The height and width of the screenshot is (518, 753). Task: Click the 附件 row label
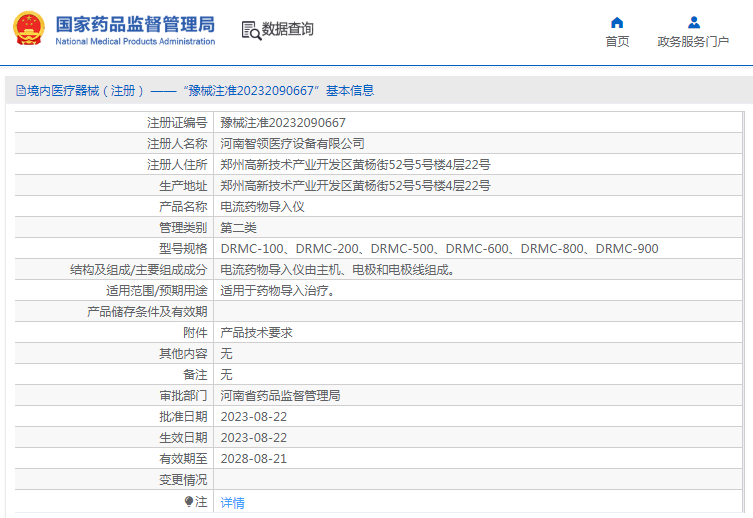[x=195, y=333]
